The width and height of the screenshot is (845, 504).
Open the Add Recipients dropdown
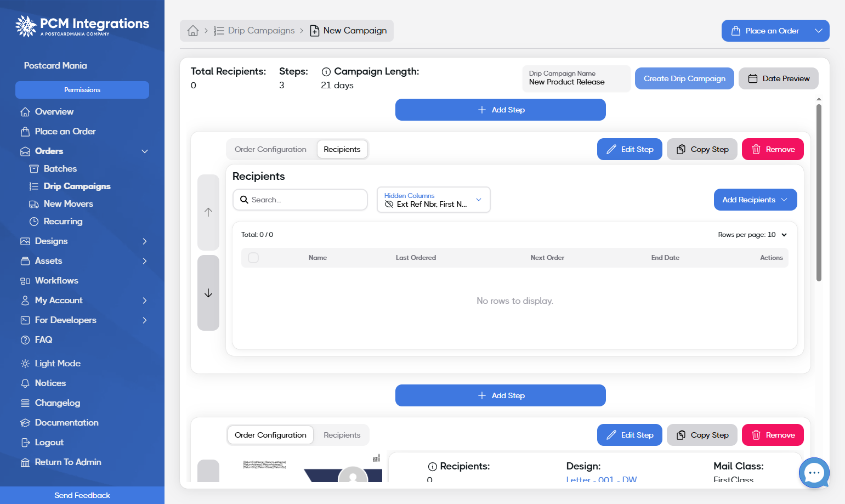[x=755, y=200]
